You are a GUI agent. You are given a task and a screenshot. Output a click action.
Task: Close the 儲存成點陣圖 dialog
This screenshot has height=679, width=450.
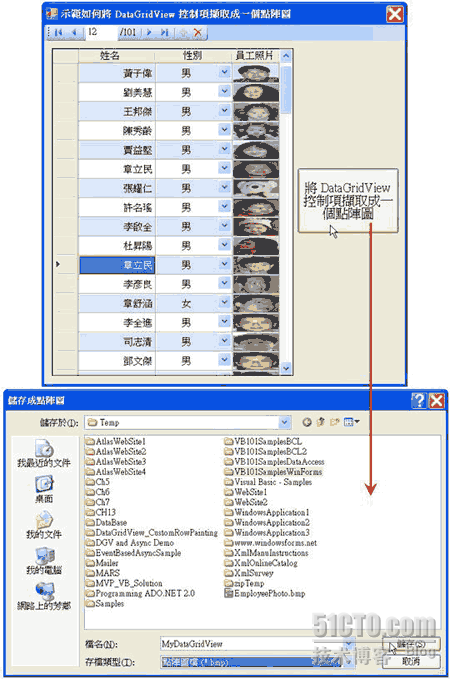437,401
